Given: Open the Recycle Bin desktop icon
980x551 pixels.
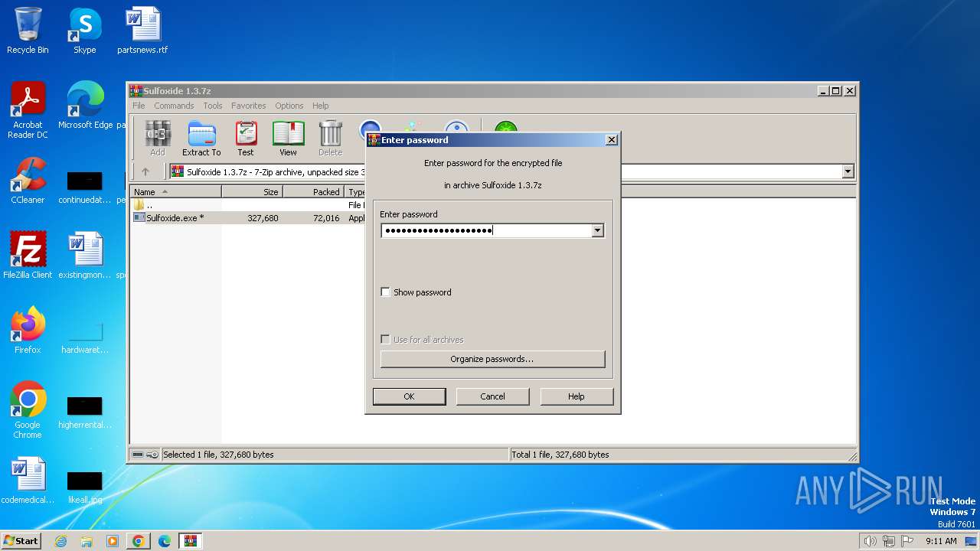Looking at the screenshot, I should point(28,31).
